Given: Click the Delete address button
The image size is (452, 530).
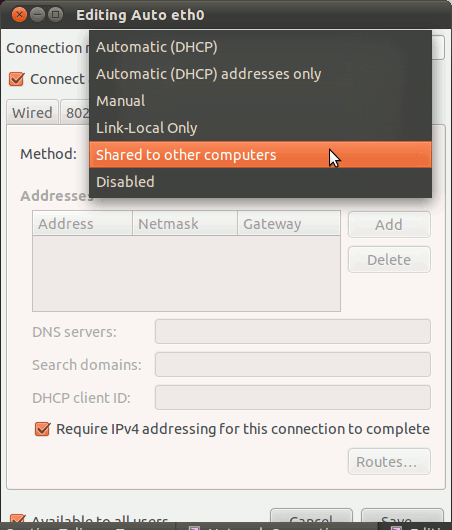Looking at the screenshot, I should click(389, 260).
